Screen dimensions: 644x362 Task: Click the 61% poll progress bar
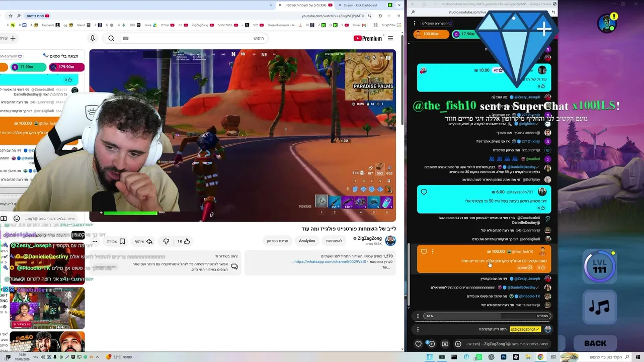click(488, 316)
